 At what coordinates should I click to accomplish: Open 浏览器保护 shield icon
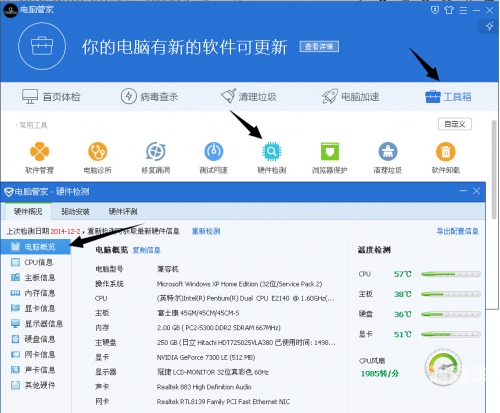330,152
